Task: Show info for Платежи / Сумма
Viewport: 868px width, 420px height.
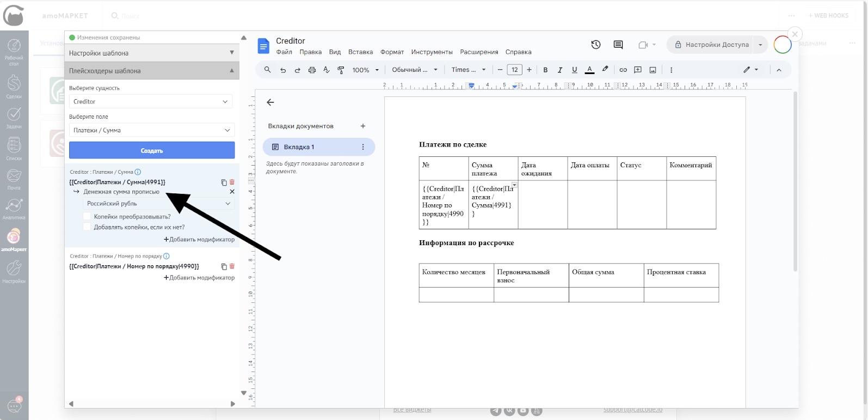Action: 138,172
